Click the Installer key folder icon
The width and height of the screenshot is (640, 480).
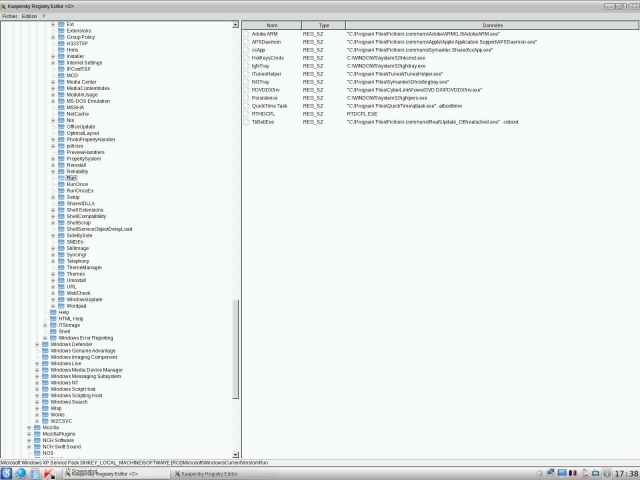pos(61,56)
